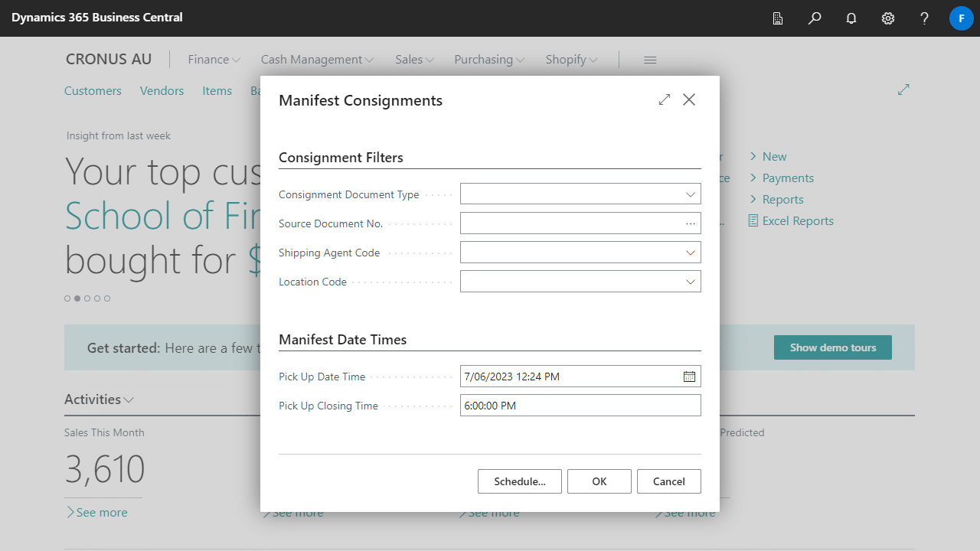This screenshot has height=551, width=980.
Task: Expand the Manifest Consignments dialog to full size
Action: (664, 100)
